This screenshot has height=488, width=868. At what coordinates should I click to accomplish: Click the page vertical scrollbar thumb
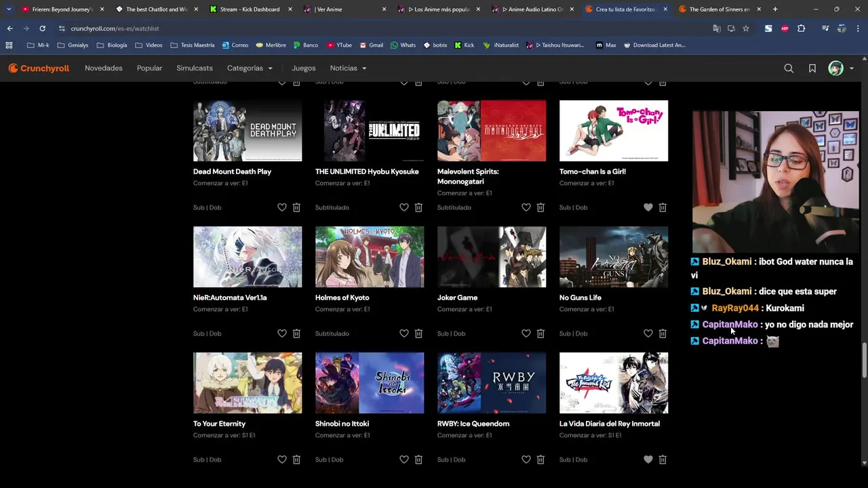click(x=864, y=360)
